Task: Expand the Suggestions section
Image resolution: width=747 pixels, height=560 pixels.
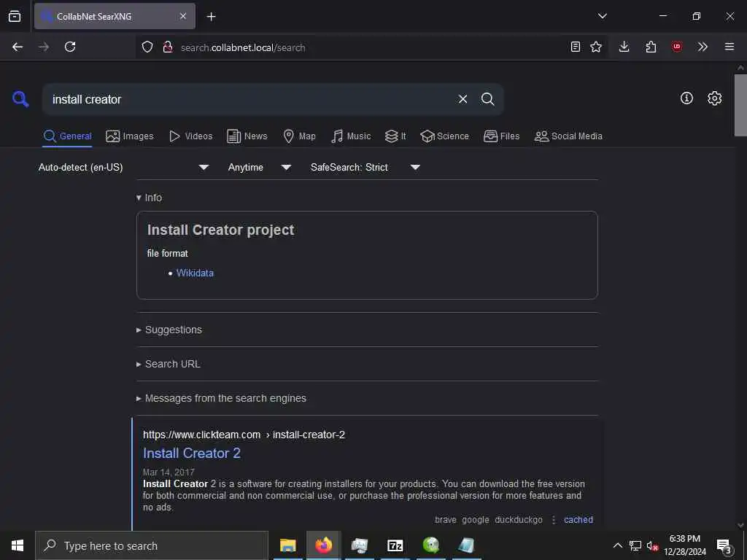Action: [169, 330]
